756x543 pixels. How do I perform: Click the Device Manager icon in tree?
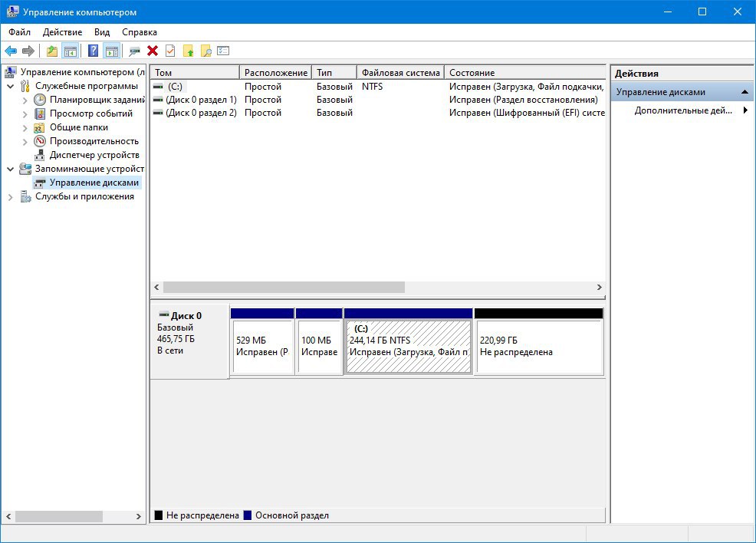point(40,155)
